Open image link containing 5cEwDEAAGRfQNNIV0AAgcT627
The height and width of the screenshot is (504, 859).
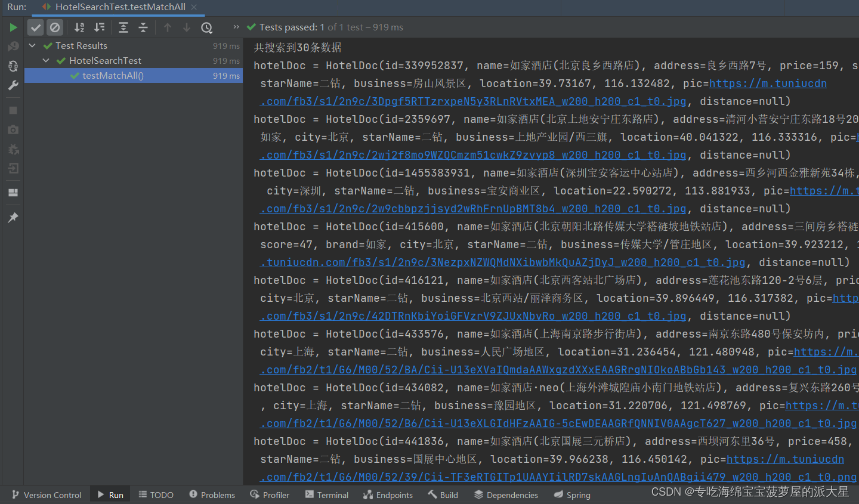558,423
